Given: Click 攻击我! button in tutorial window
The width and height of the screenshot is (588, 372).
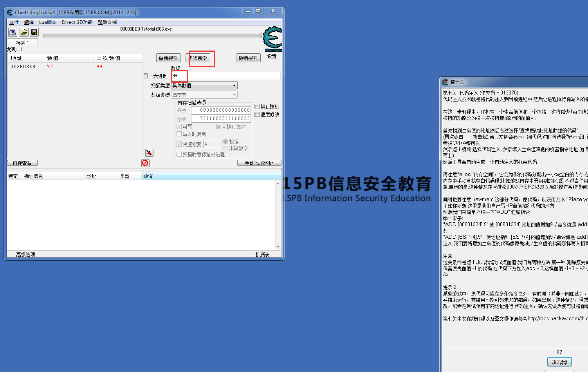Looking at the screenshot, I should point(559,362).
